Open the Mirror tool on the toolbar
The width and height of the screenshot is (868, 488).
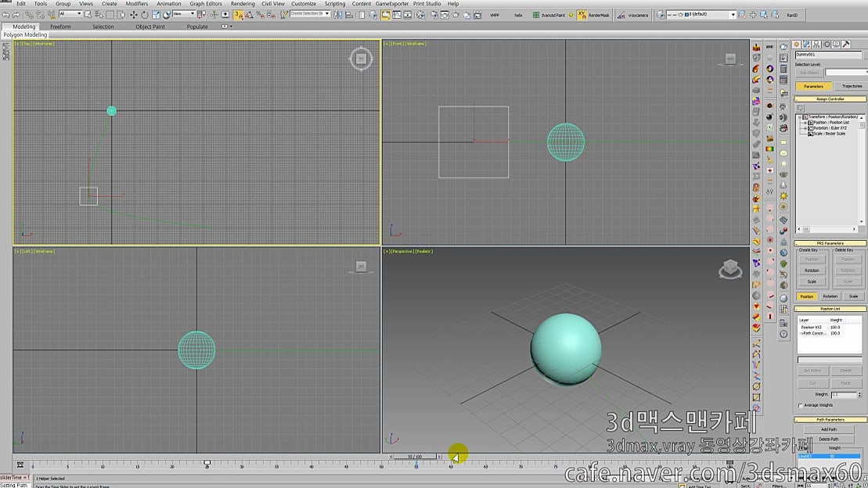(x=338, y=13)
